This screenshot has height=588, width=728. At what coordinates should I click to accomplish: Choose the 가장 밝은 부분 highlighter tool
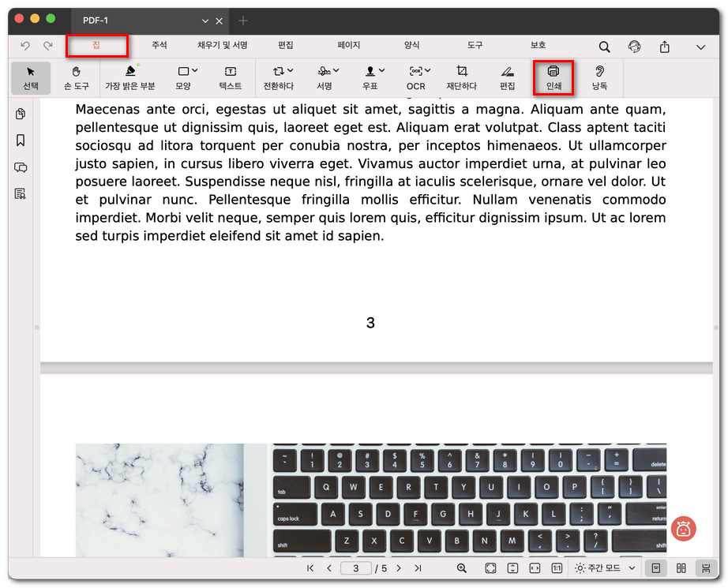130,78
